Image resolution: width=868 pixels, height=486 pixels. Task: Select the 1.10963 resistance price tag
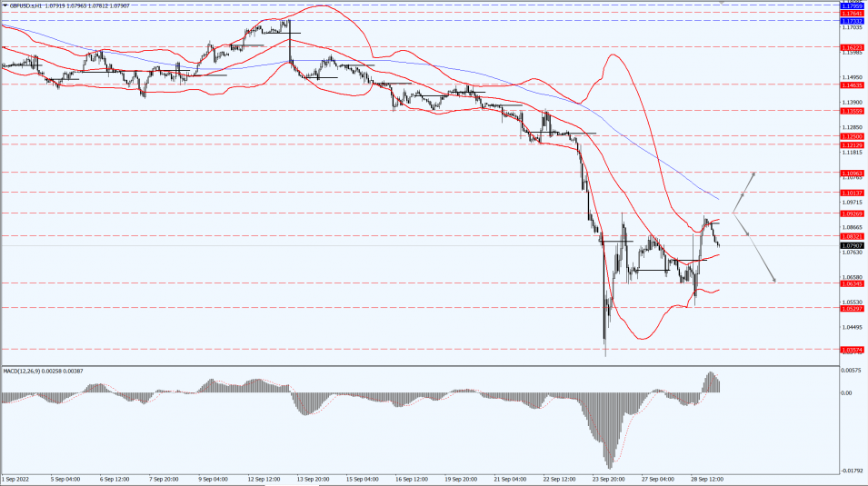(x=852, y=174)
